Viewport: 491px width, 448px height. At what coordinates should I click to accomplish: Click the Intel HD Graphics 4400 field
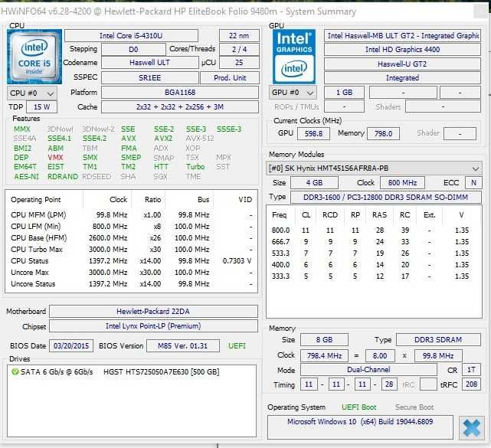(x=402, y=50)
